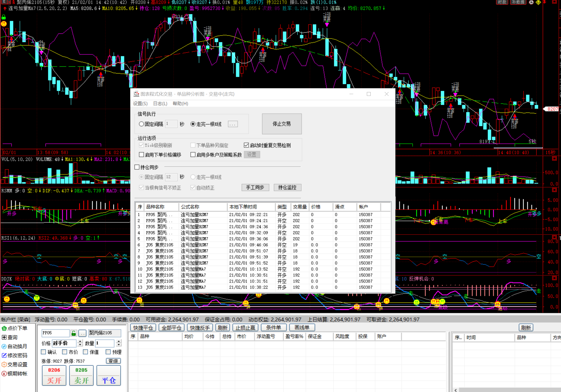Viewport: 561px width, 392px height.
Task: Click the PP05 contract code input field
Action: (55, 333)
